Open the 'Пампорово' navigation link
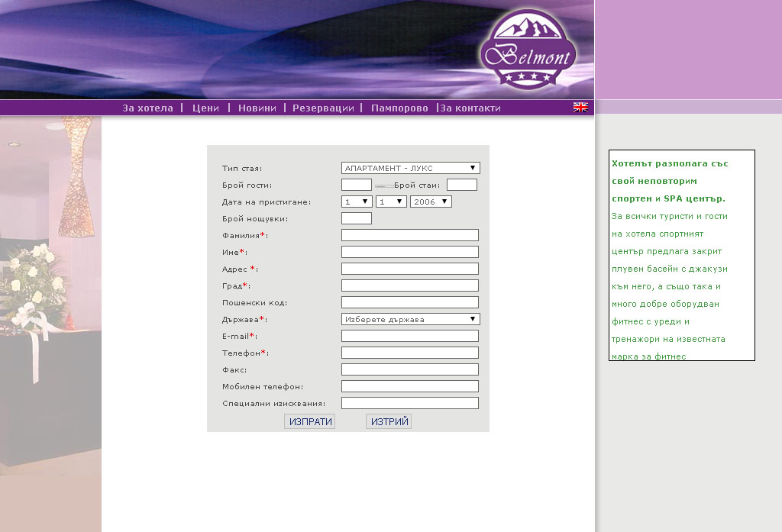This screenshot has height=532, width=782. (x=399, y=108)
